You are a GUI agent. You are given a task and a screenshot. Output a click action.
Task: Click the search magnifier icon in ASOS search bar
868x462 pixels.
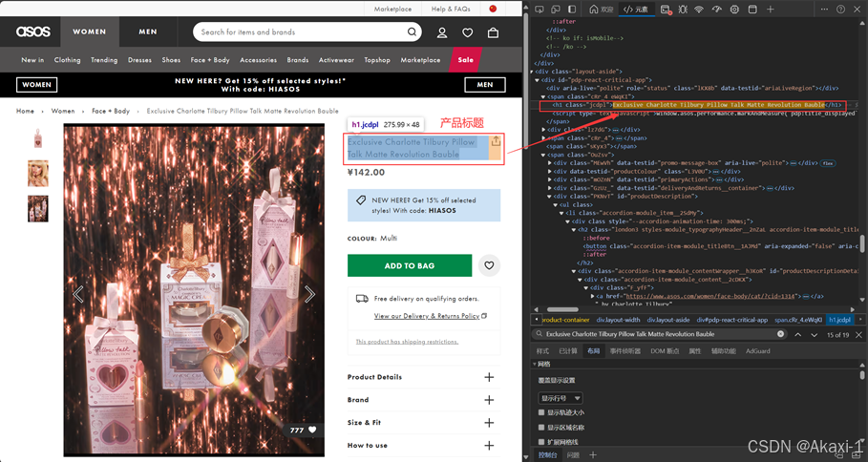[x=412, y=31]
